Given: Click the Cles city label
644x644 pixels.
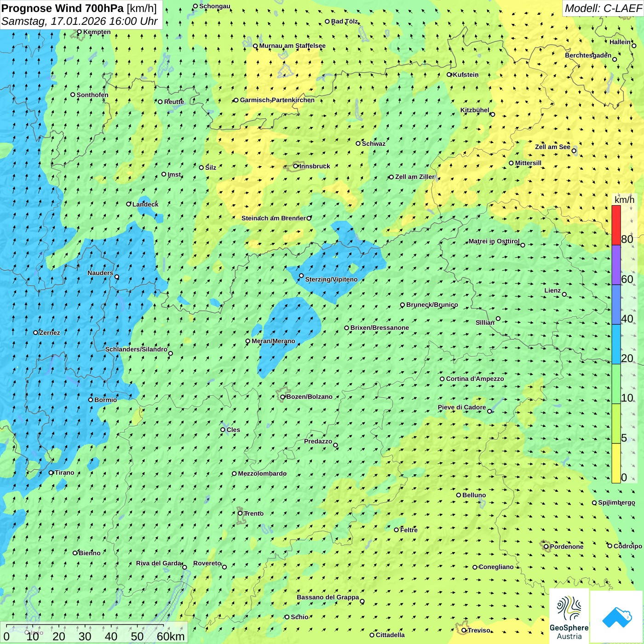Looking at the screenshot, I should pos(233,430).
